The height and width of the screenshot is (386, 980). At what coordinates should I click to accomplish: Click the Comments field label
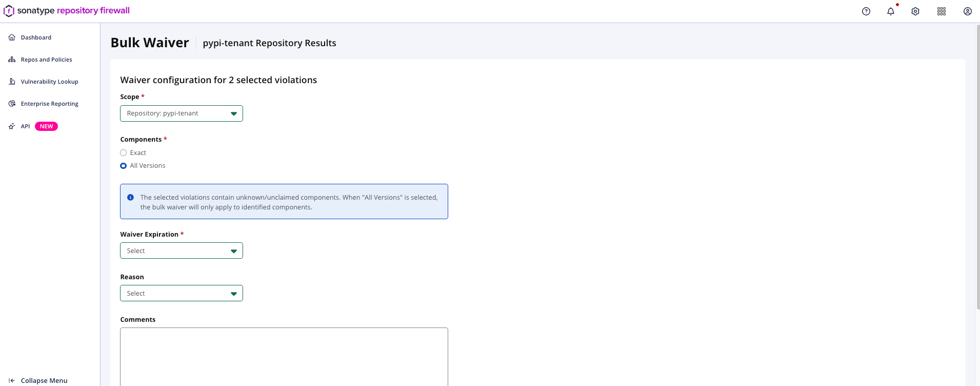(138, 320)
